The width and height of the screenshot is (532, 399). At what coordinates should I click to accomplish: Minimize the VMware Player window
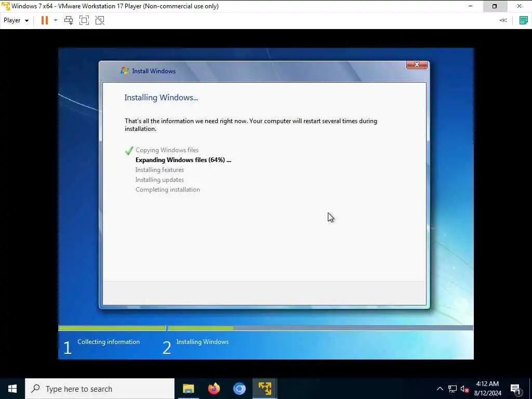(x=470, y=6)
